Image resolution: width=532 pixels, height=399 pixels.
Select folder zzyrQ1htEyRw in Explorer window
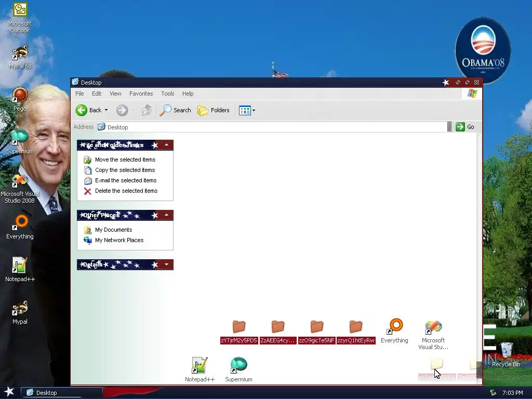pyautogui.click(x=356, y=331)
